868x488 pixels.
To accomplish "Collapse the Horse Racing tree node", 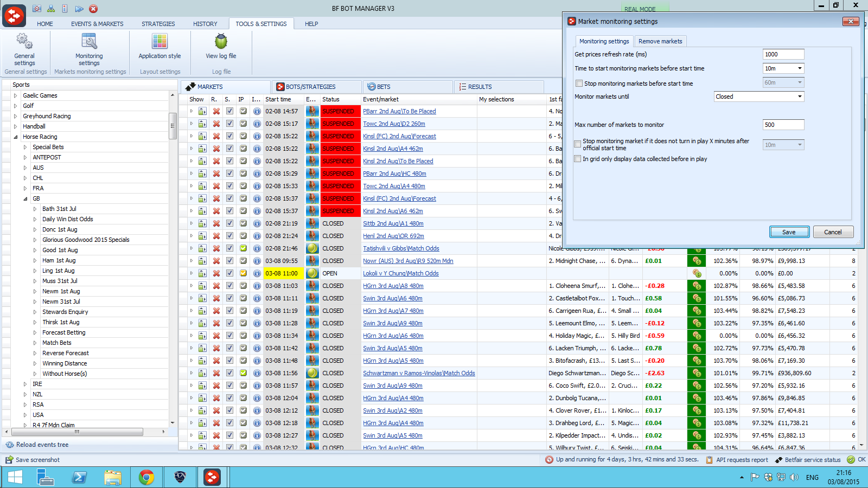I will click(x=15, y=137).
